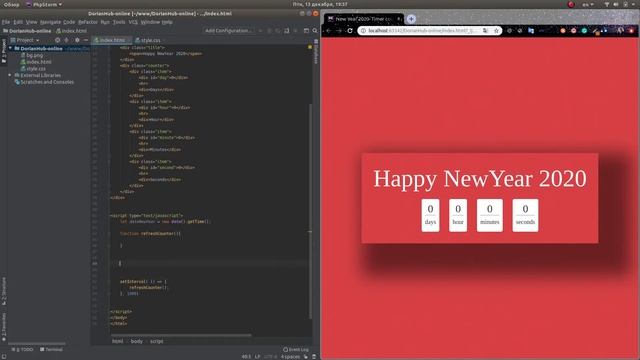This screenshot has height=360, width=640.
Task: Open the View menu
Action: coord(31,22)
